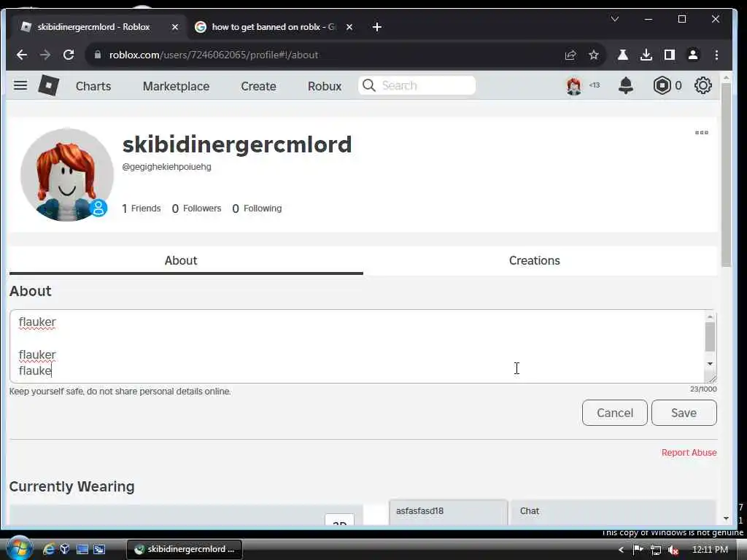
Task: Open the browser downloads icon
Action: pyautogui.click(x=646, y=55)
